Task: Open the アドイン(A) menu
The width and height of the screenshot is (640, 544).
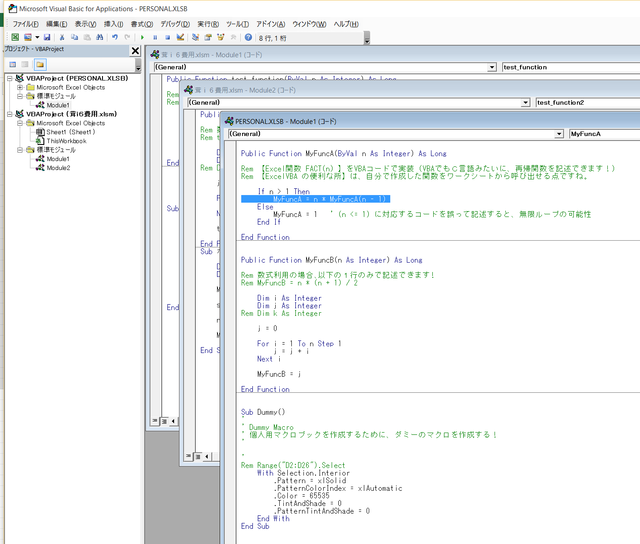Action: click(271, 24)
